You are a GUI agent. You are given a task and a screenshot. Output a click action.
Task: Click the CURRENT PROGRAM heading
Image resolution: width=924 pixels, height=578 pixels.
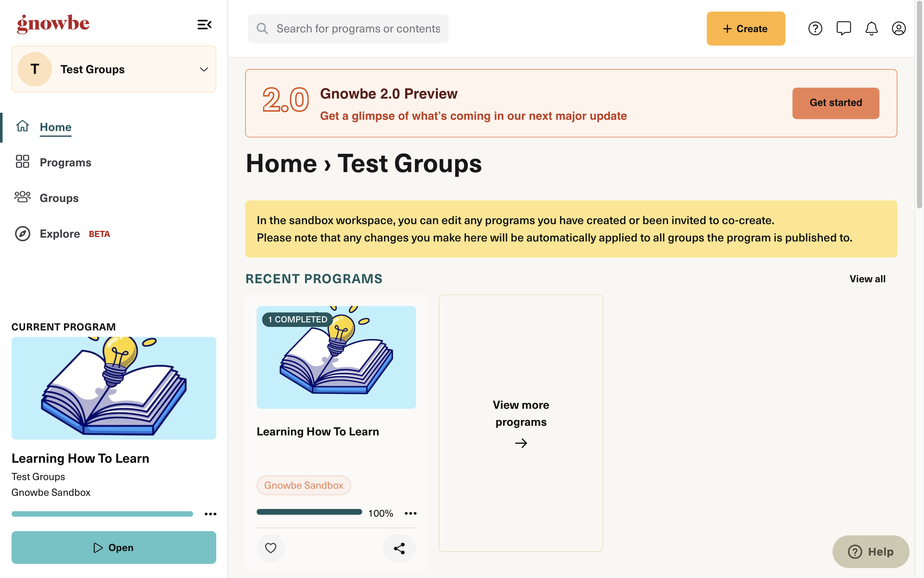64,327
